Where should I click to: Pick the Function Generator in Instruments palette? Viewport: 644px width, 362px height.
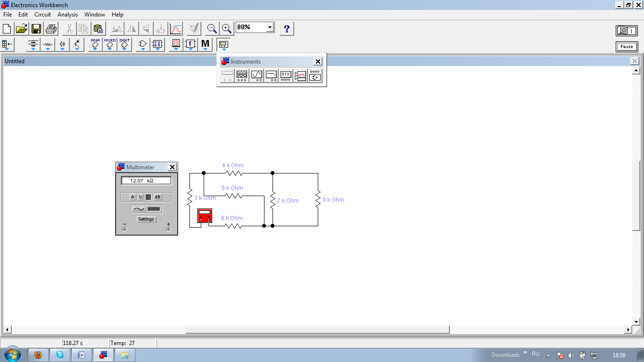tap(242, 75)
